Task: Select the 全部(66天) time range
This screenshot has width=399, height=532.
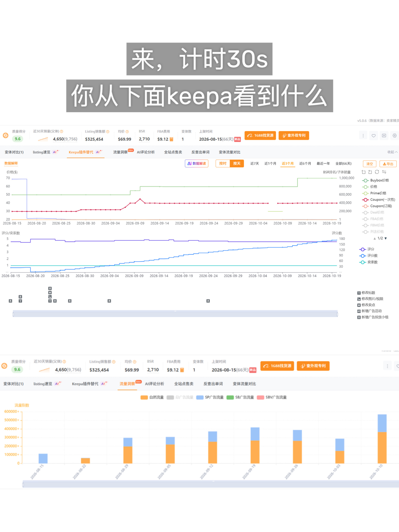Action: (343, 164)
